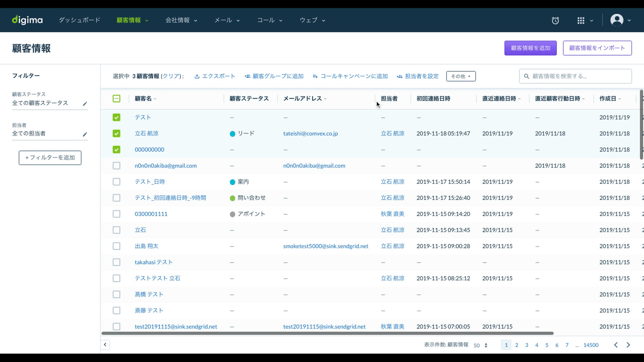Check the n0n0n0akiba@gmail.com row checkbox

[116, 166]
